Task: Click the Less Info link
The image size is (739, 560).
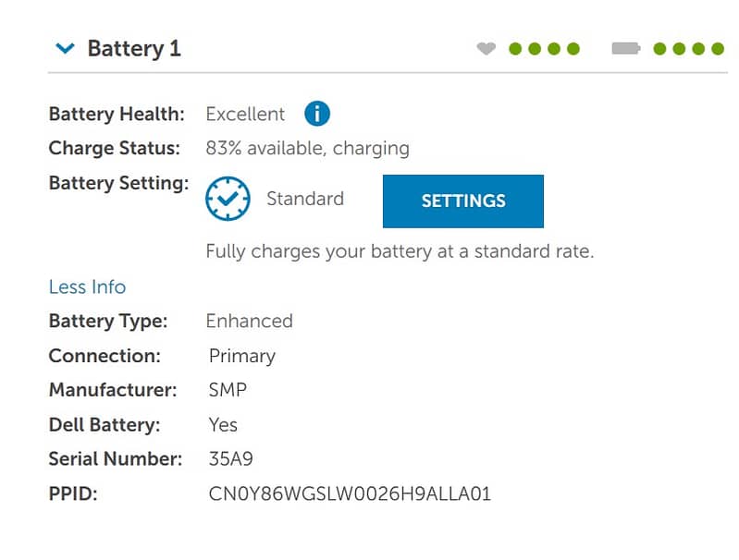Action: (87, 286)
